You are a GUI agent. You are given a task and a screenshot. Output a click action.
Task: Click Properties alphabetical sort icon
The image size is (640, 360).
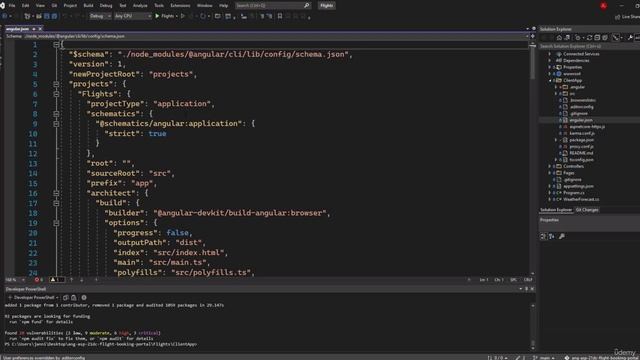tap(552, 236)
